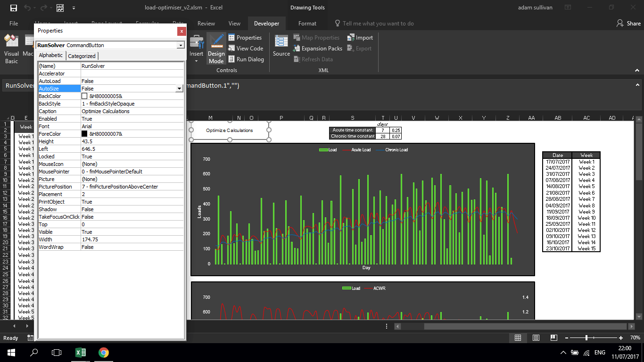Open the View ribbon tab
This screenshot has width=644, height=362.
pyautogui.click(x=234, y=23)
